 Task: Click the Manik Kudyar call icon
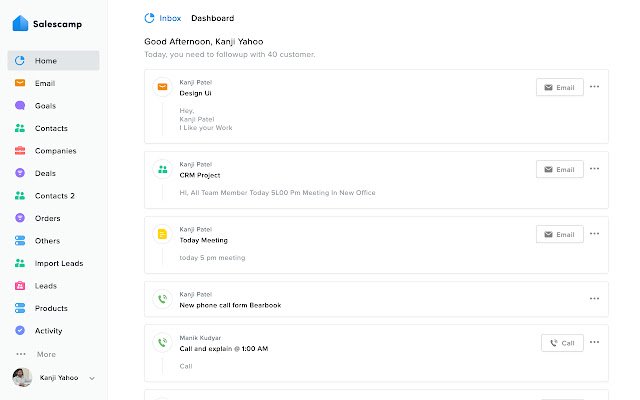point(162,342)
